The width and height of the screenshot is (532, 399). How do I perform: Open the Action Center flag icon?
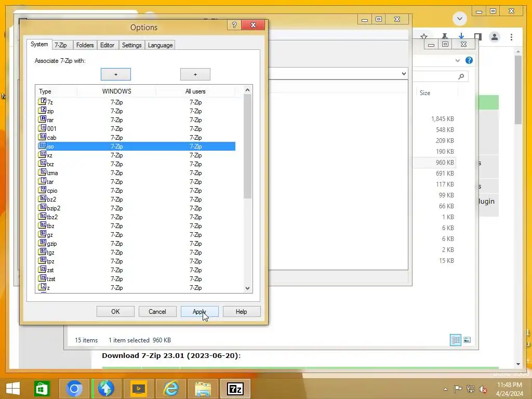[458, 389]
